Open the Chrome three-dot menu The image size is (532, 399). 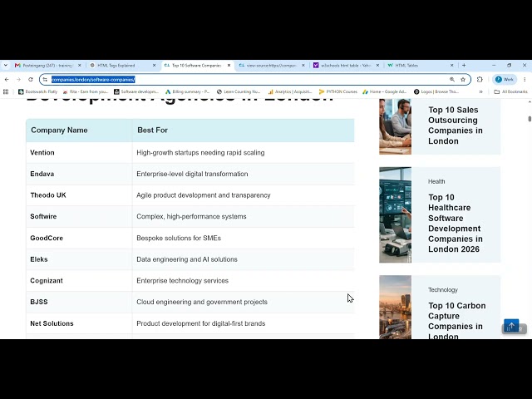[x=525, y=80]
